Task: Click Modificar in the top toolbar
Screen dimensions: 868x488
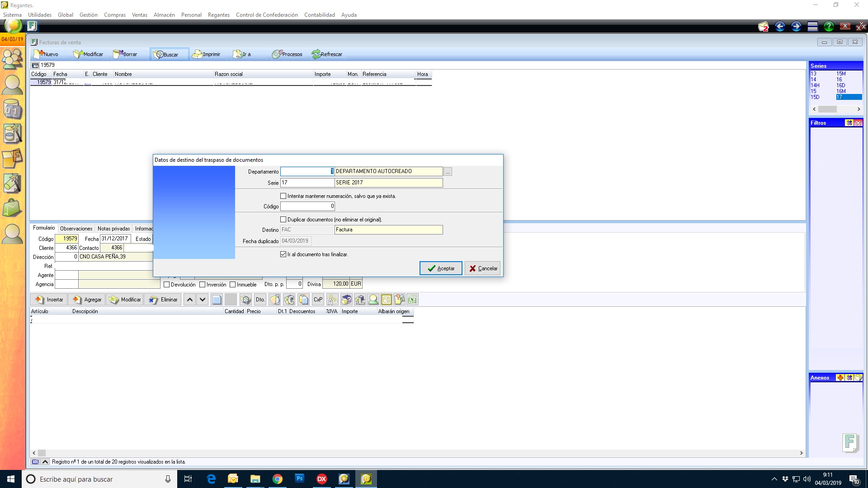Action: point(88,54)
